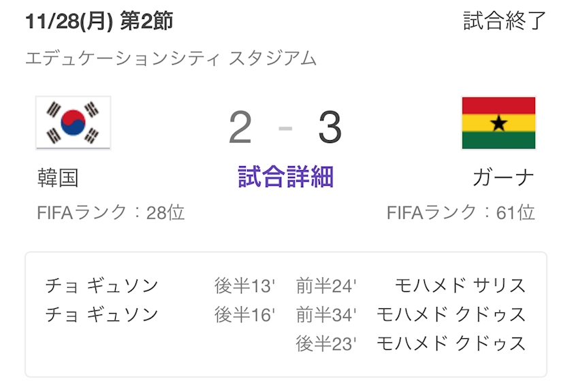Image resolution: width=572 pixels, height=392 pixels.
Task: Select scorer モハメド サリス
Action: 461,285
